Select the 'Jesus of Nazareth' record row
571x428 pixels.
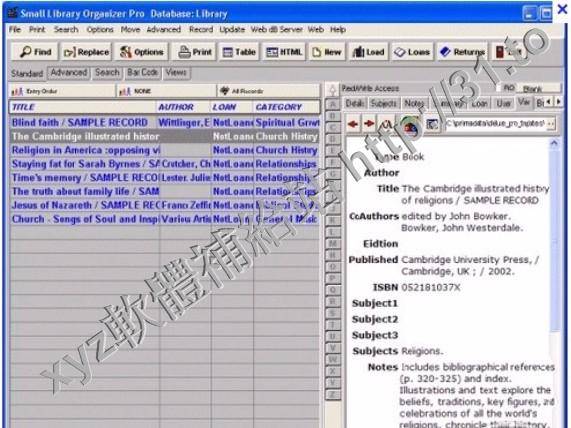coord(165,205)
